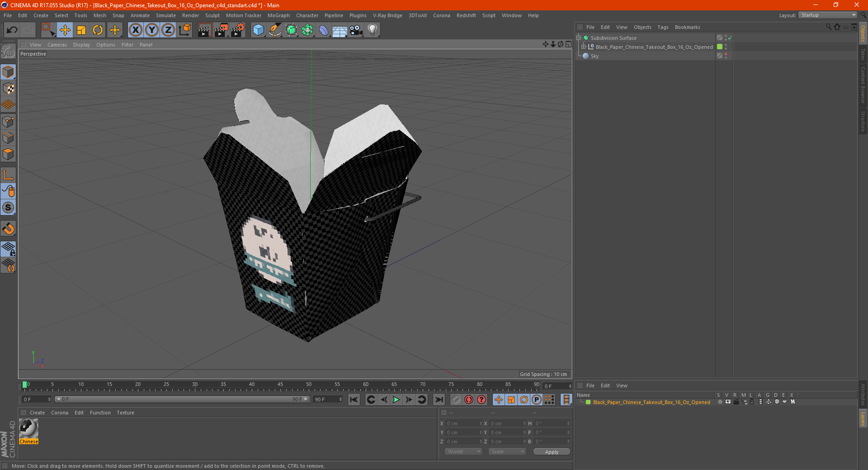
Task: Switch to Texture mode icon
Action: [9, 88]
